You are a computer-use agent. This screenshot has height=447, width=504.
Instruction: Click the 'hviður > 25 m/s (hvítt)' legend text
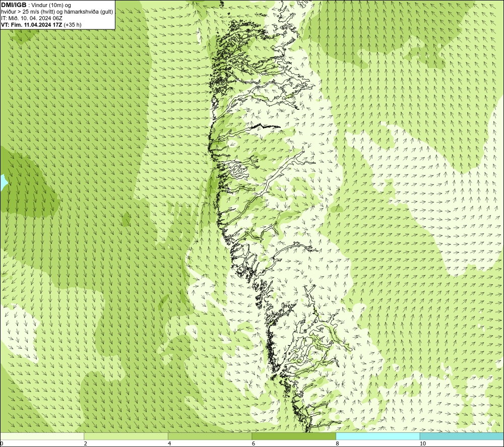coord(27,12)
